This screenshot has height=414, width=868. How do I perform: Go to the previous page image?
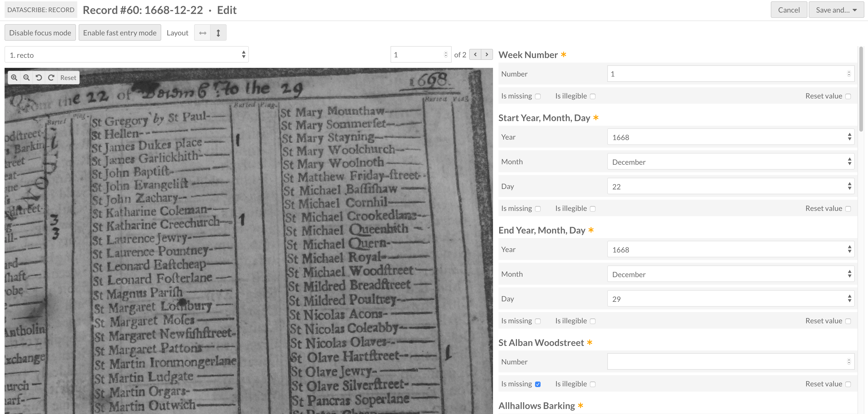click(x=475, y=55)
